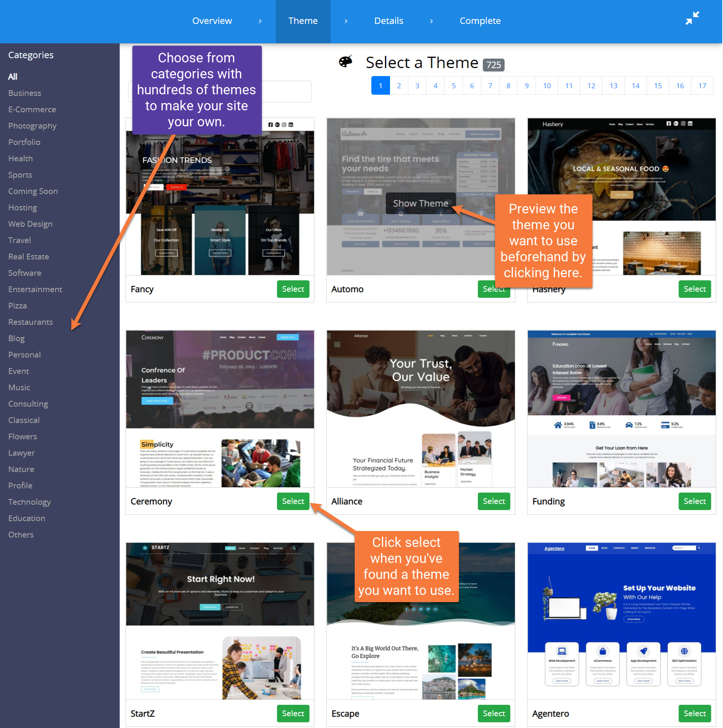Click the collapse fullscreen arrows icon
The width and height of the screenshot is (723, 728).
click(692, 18)
